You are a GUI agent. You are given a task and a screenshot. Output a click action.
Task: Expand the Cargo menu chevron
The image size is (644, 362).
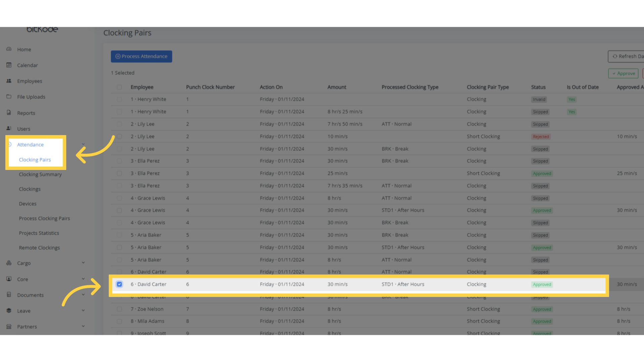pos(83,263)
